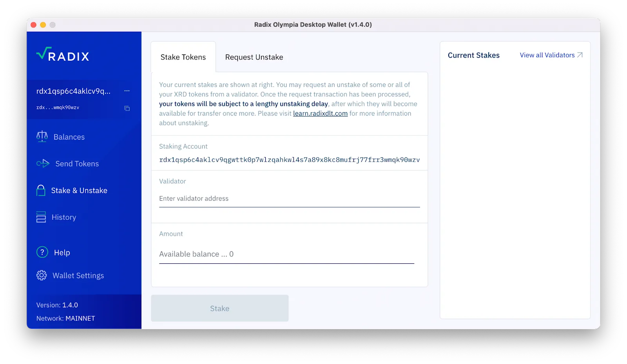Open Wallet Settings
Screen dimensions: 627x364
coord(78,275)
